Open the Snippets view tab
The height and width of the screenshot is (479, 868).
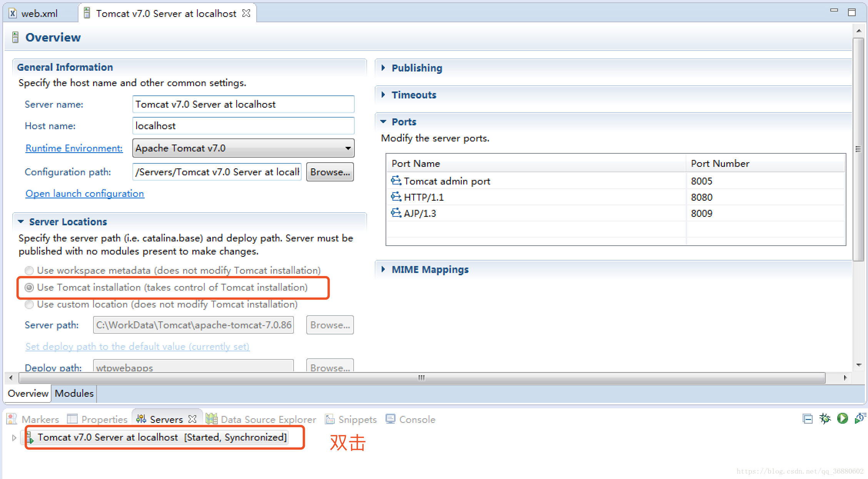[x=351, y=419]
